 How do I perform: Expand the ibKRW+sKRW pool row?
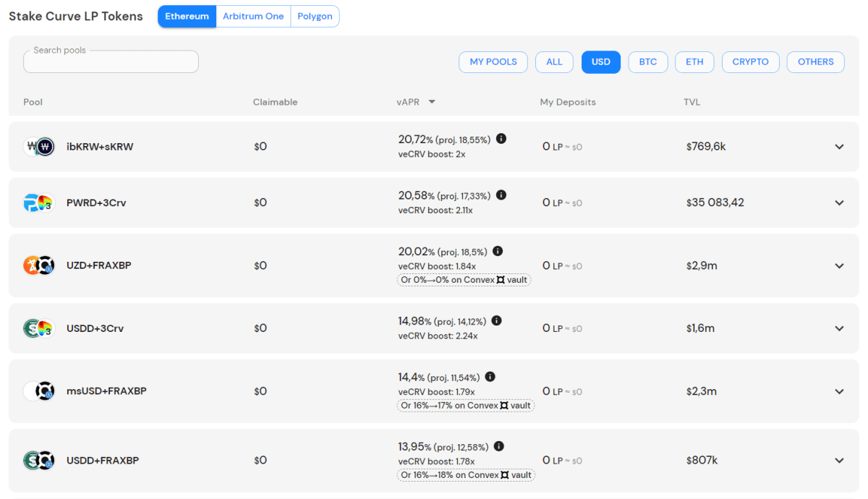839,147
